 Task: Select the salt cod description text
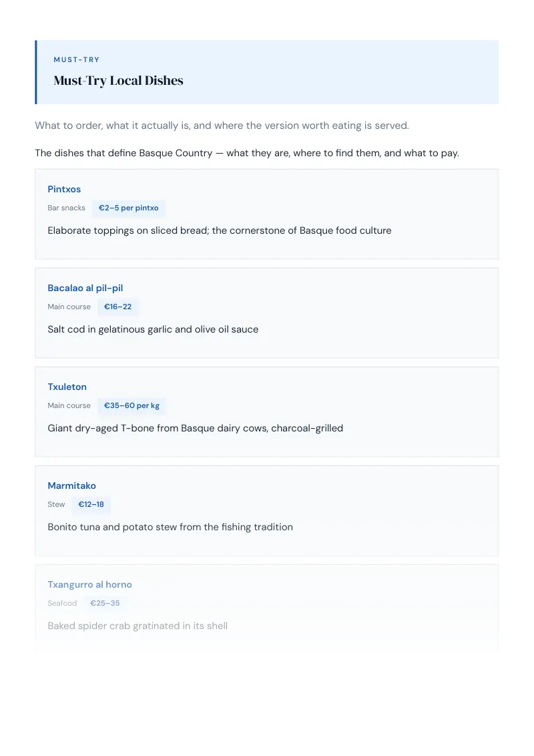point(153,329)
